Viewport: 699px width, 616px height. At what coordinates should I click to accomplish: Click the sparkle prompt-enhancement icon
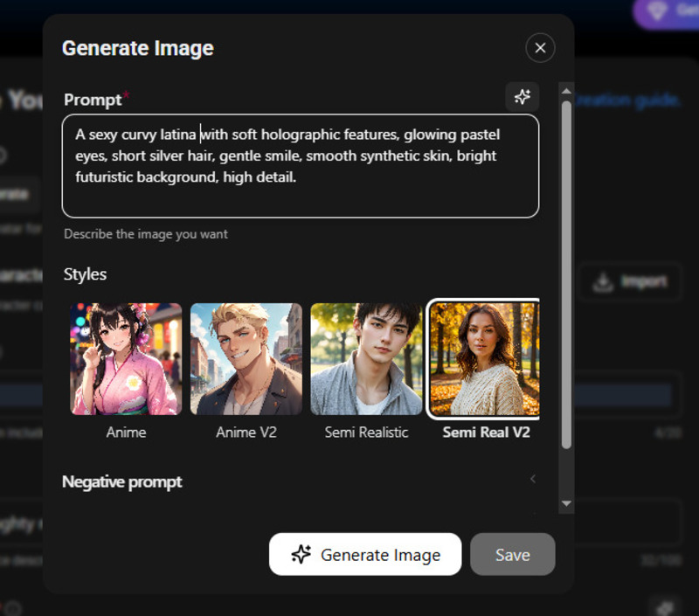[522, 96]
